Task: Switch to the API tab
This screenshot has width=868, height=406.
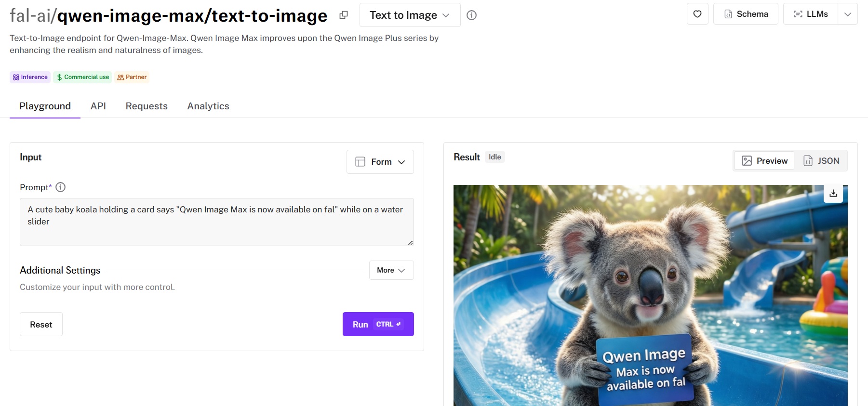Action: tap(98, 106)
